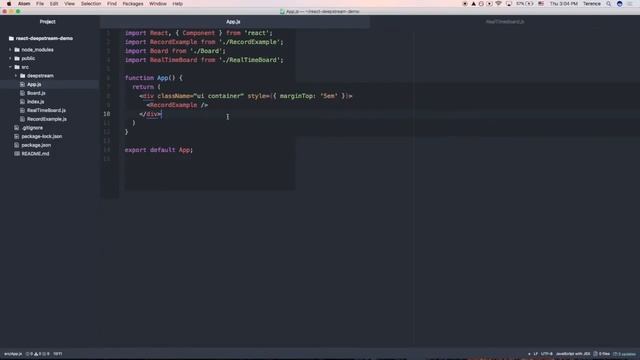This screenshot has width=640, height=360.
Task: Click the node_modules folder icon
Action: click(17, 50)
